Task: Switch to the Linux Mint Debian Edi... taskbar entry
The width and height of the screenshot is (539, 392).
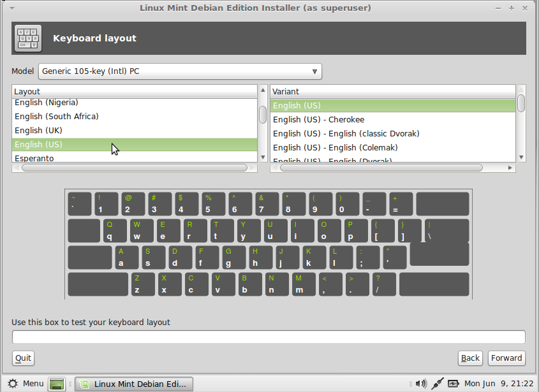Action: point(134,383)
